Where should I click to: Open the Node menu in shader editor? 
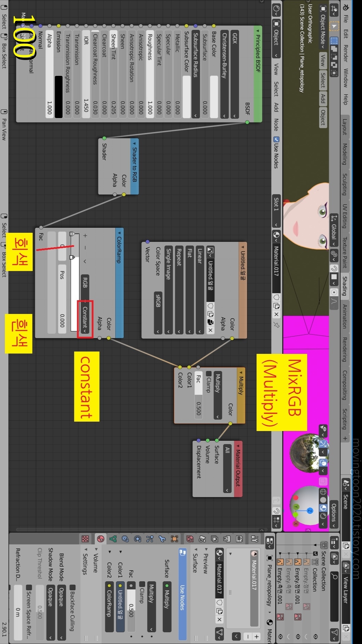[x=276, y=125]
